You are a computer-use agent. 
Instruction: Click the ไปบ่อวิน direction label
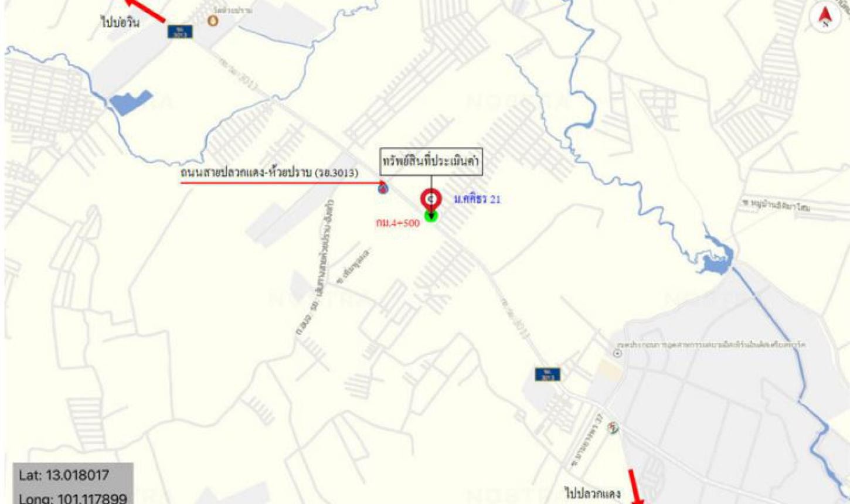[x=120, y=23]
